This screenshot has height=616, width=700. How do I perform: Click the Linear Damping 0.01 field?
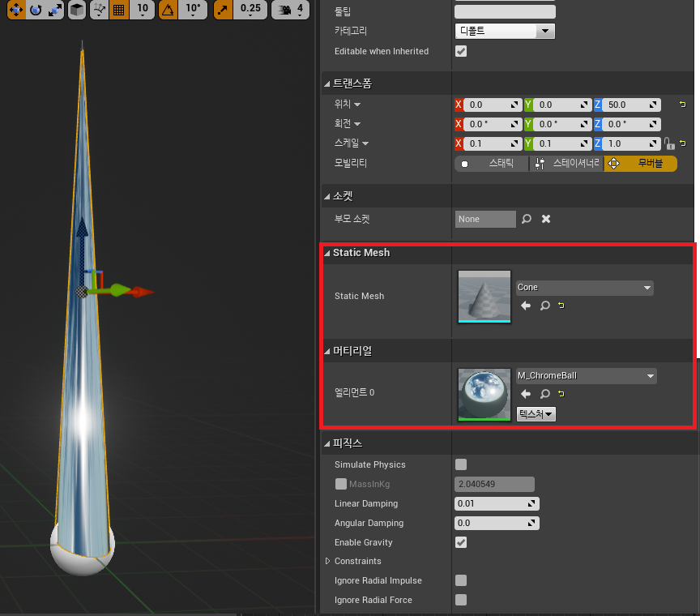pyautogui.click(x=497, y=503)
